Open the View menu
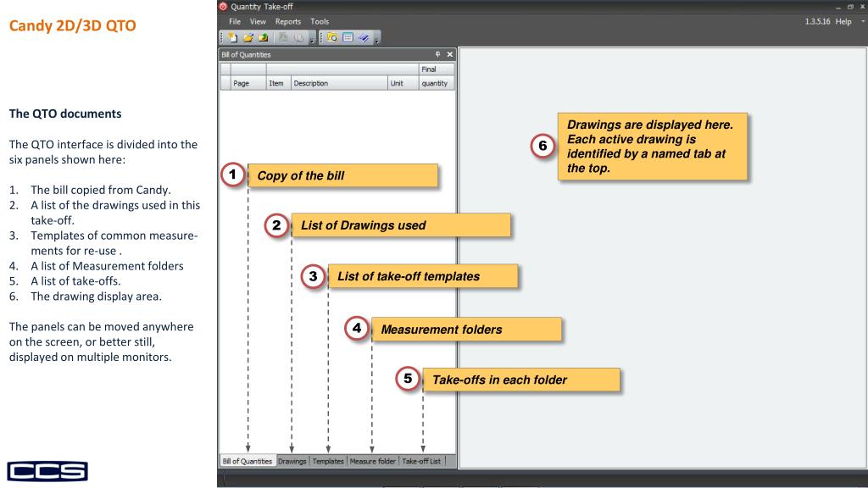The image size is (868, 488). pos(258,21)
